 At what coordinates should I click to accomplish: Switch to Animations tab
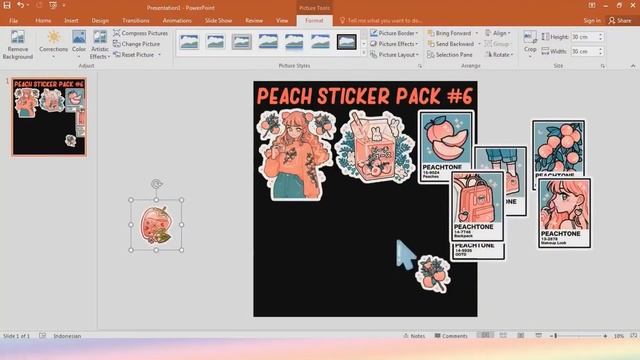pos(177,20)
